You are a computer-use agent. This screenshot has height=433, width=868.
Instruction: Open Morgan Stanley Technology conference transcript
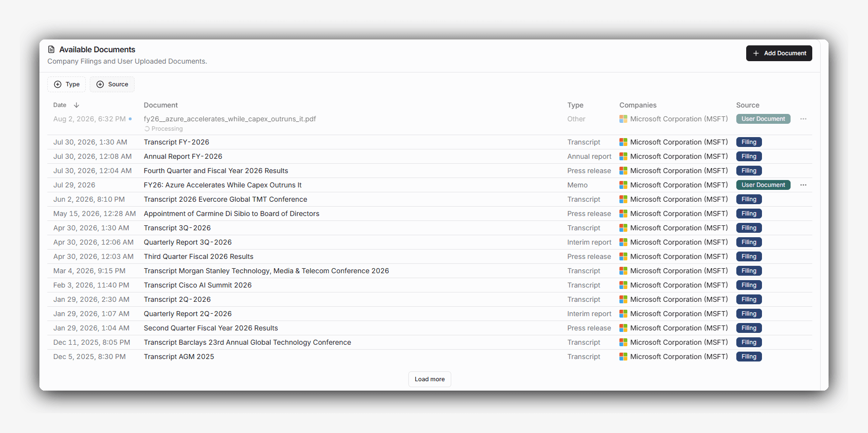[266, 271]
